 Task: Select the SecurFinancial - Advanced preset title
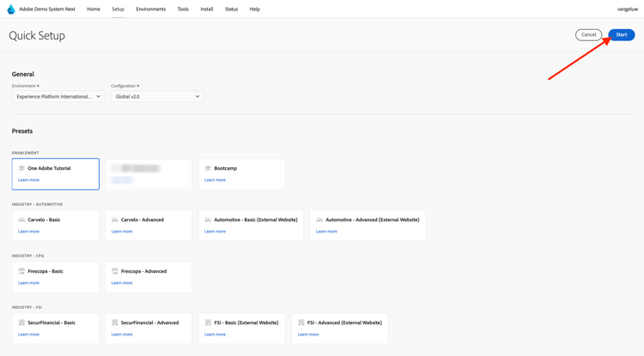tap(150, 323)
